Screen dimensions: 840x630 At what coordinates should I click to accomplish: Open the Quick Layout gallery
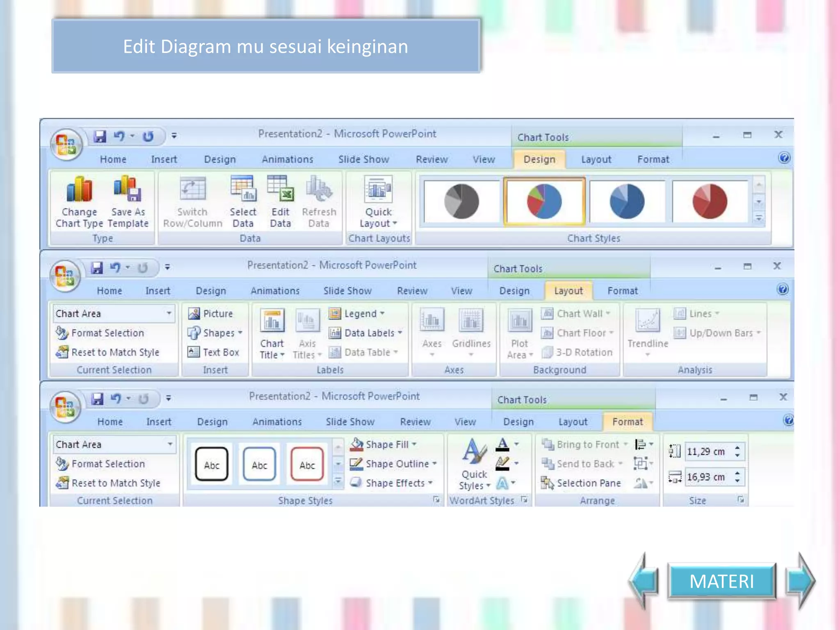pyautogui.click(x=379, y=201)
